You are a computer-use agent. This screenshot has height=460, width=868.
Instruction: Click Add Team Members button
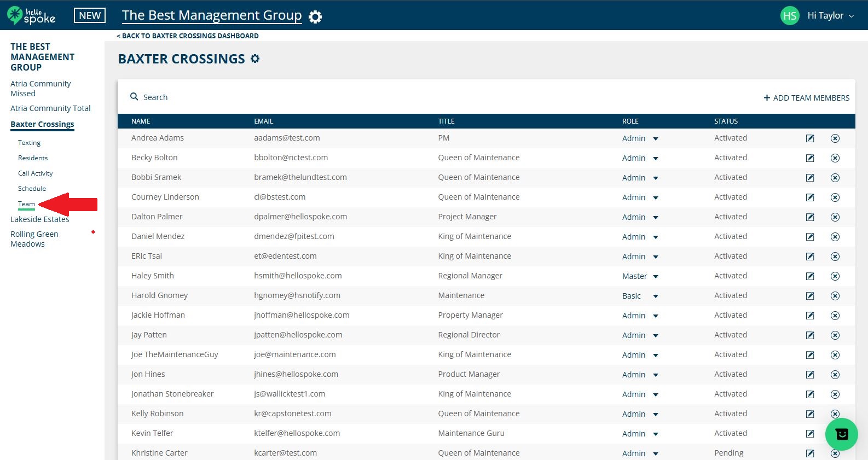pyautogui.click(x=807, y=98)
